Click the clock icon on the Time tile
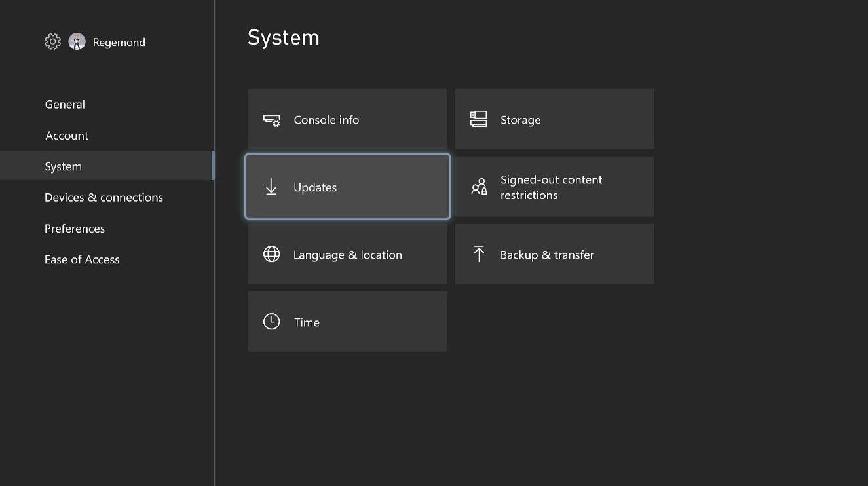The height and width of the screenshot is (486, 868). [x=271, y=322]
